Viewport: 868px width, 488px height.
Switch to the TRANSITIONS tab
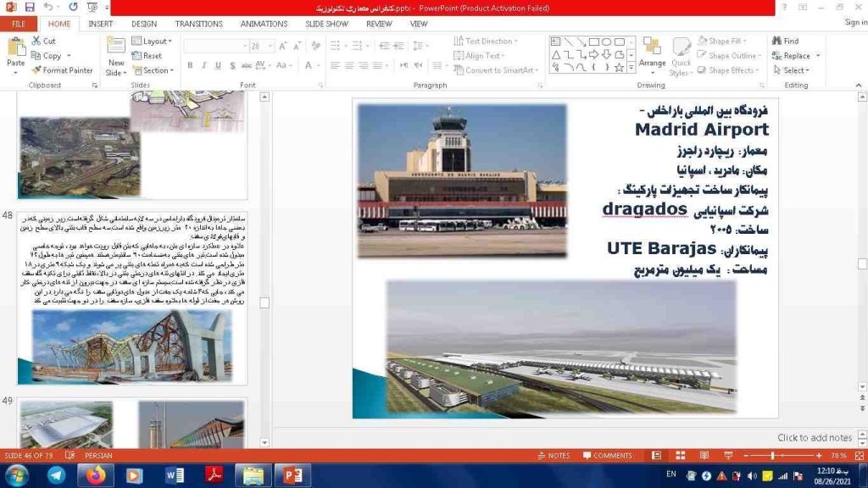click(198, 24)
